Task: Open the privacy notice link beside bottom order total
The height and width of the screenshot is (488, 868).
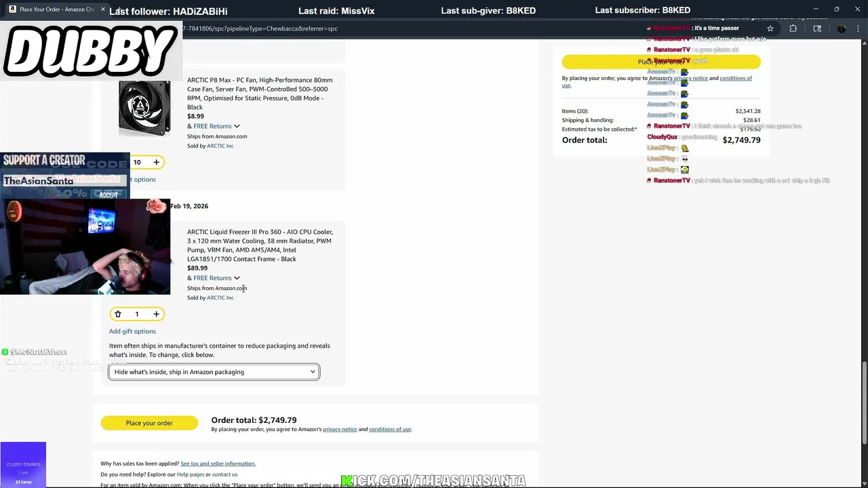Action: point(340,429)
